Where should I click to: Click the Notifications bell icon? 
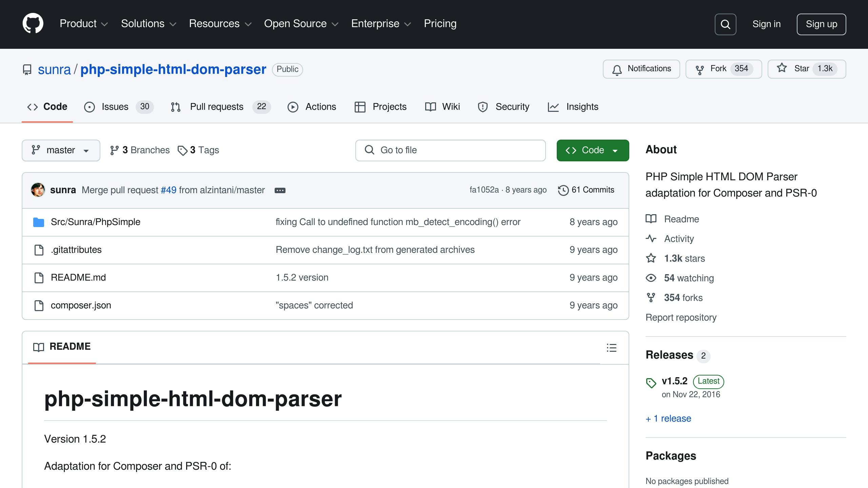[617, 69]
